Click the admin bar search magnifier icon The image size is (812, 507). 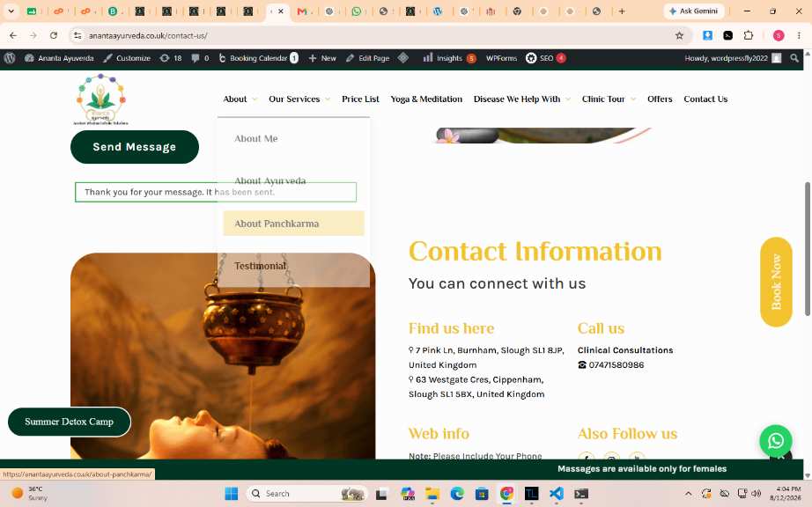[x=794, y=58]
